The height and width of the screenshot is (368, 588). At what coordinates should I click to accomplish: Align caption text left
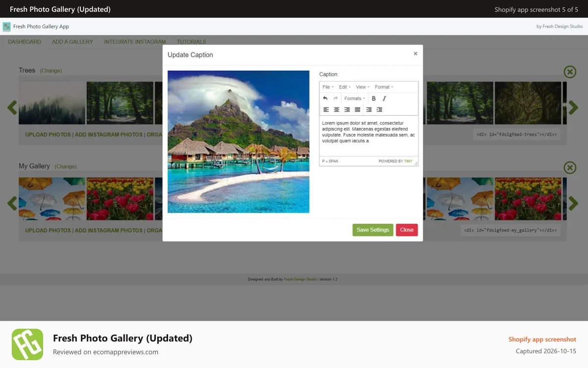point(326,110)
